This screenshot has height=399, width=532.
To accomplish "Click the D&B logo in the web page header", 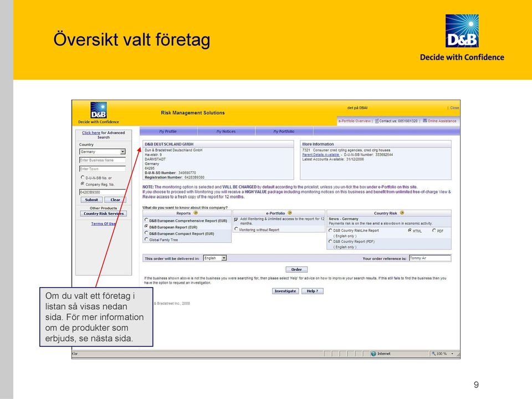I will coord(99,110).
